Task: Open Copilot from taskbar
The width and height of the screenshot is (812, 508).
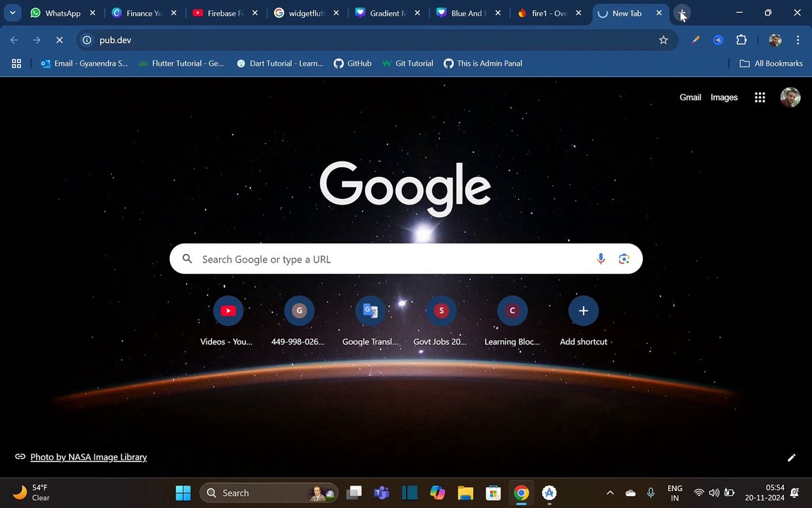Action: pos(438,492)
